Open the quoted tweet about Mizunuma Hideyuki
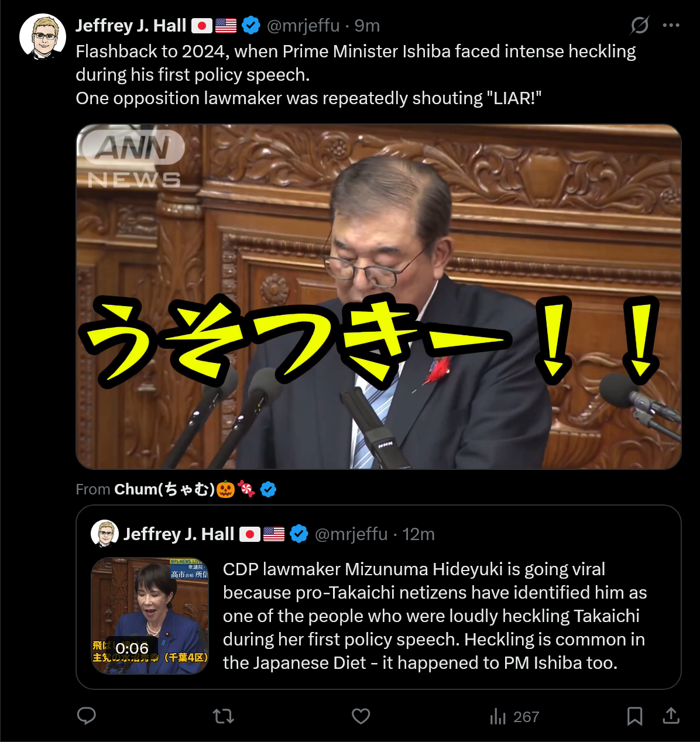 pyautogui.click(x=379, y=597)
